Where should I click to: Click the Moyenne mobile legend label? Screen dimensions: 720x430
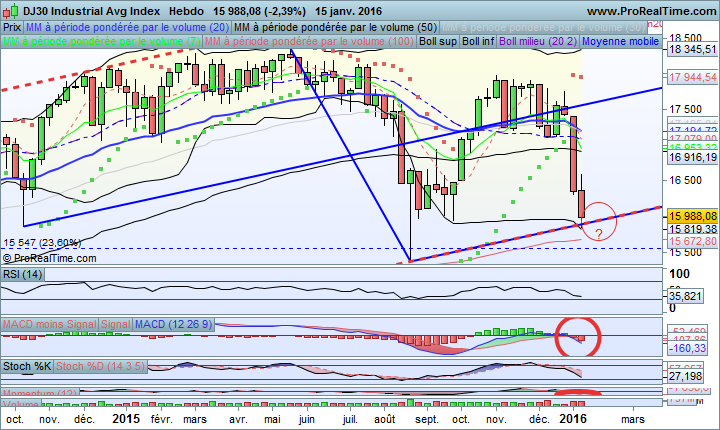620,41
